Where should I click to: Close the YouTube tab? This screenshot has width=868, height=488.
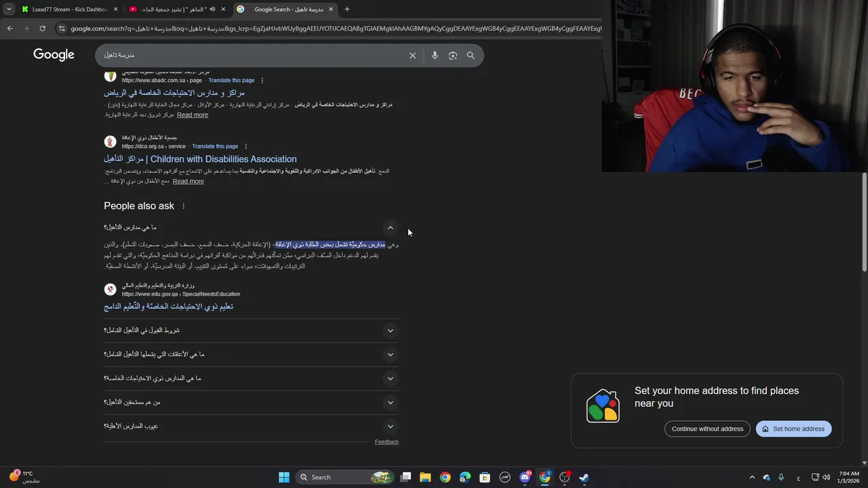pyautogui.click(x=223, y=9)
